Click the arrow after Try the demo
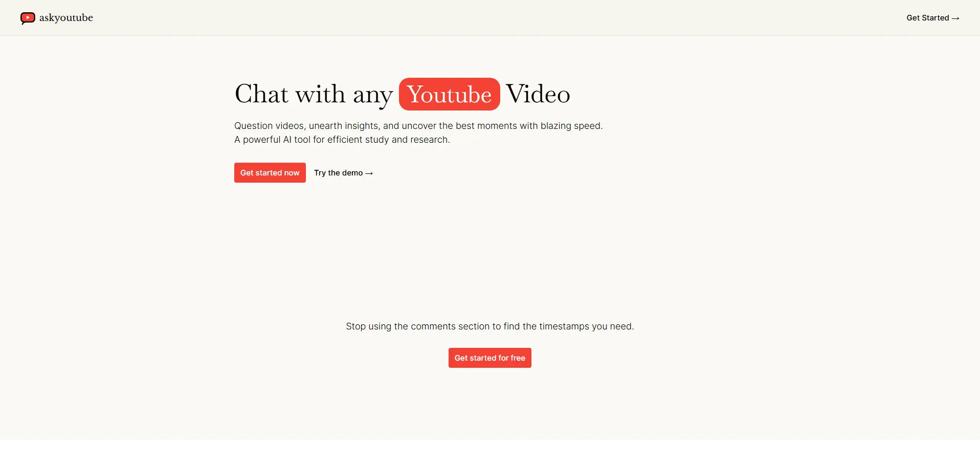The width and height of the screenshot is (980, 465). point(369,173)
